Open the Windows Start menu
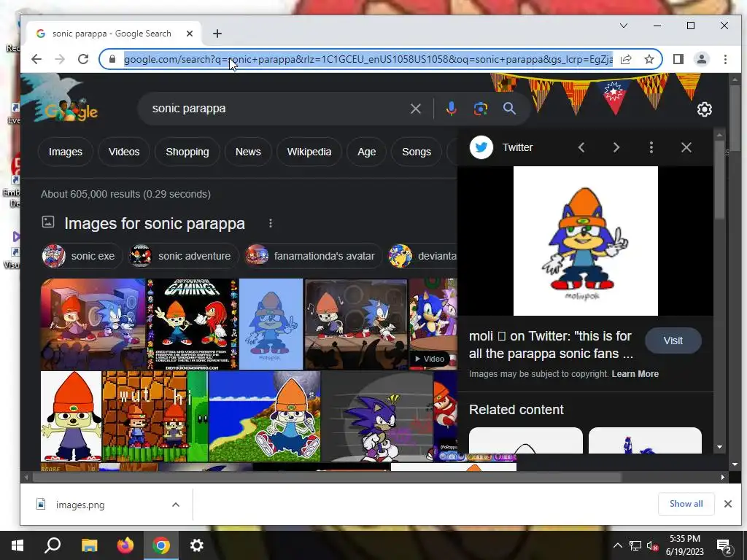 coord(18,545)
